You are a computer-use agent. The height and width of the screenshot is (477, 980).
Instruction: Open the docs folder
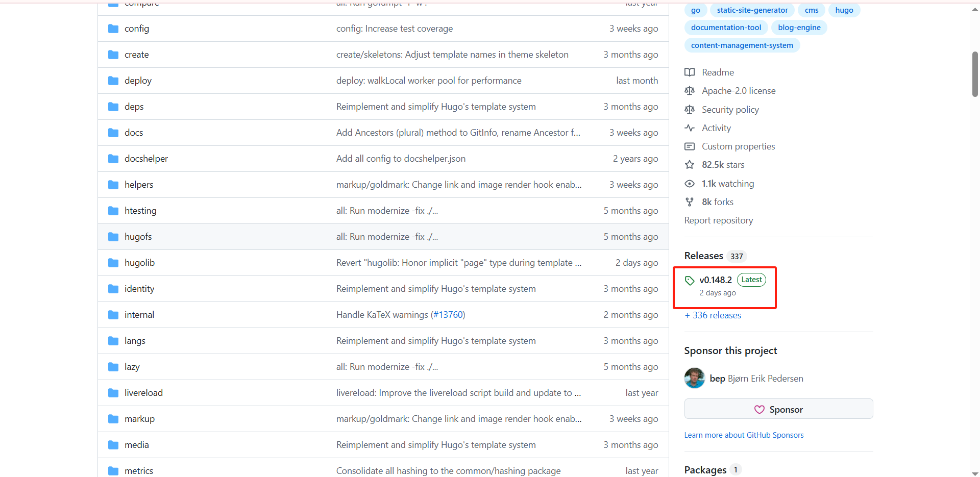(134, 133)
